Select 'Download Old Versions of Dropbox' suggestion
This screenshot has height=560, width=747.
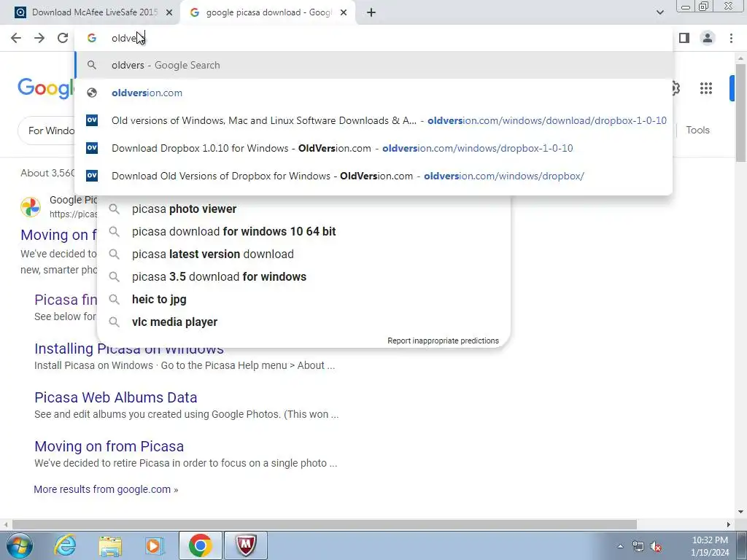point(373,176)
